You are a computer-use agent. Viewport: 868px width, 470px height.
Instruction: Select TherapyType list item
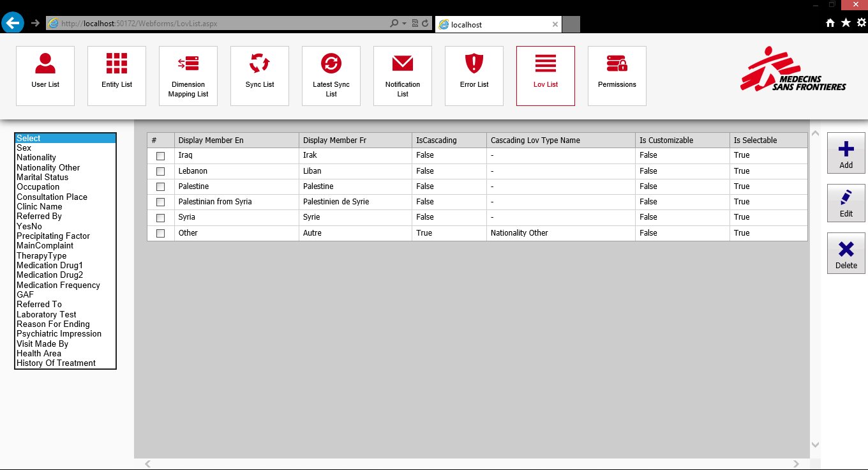(65, 255)
